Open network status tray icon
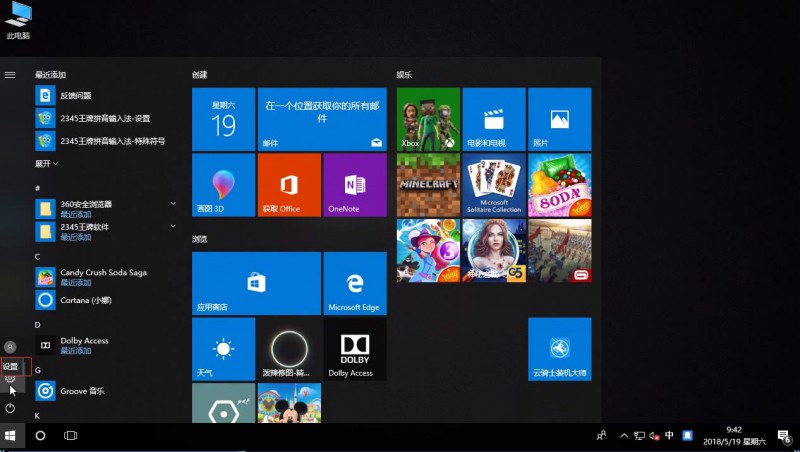Image resolution: width=800 pixels, height=452 pixels. click(639, 436)
